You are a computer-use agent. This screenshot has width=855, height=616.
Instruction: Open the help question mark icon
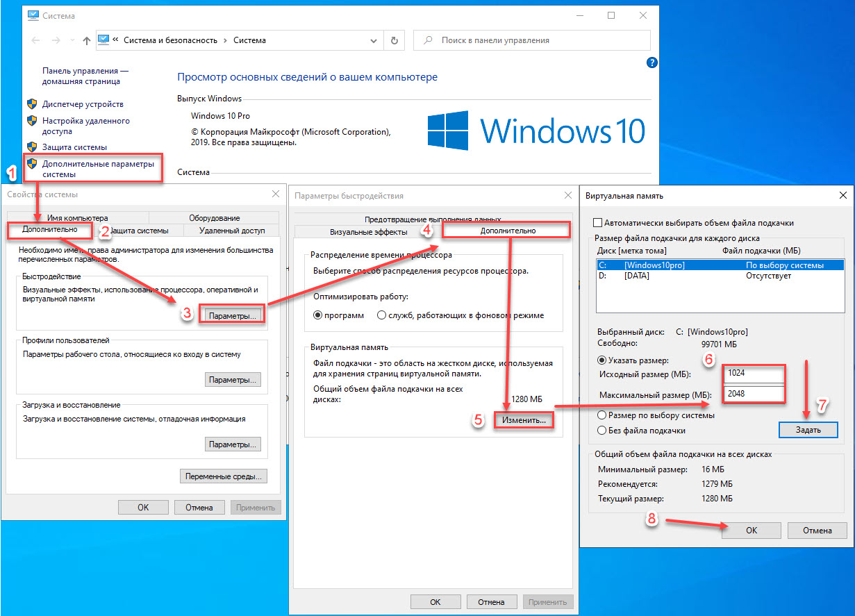(x=651, y=63)
